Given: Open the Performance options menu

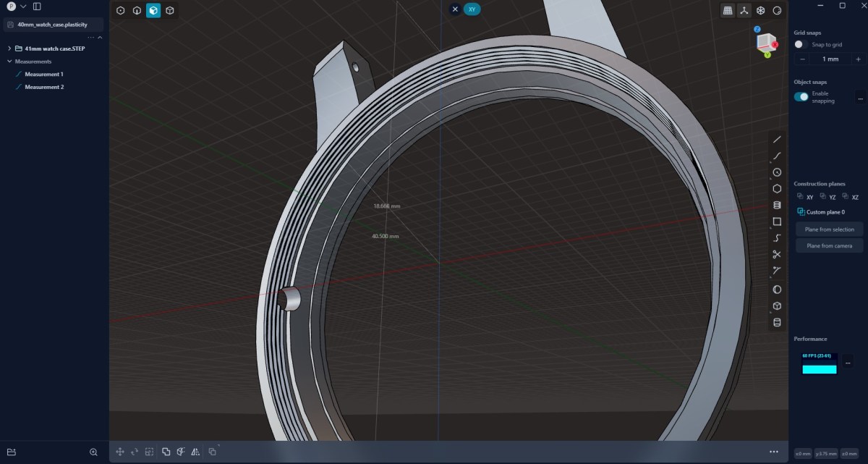Looking at the screenshot, I should [x=848, y=362].
